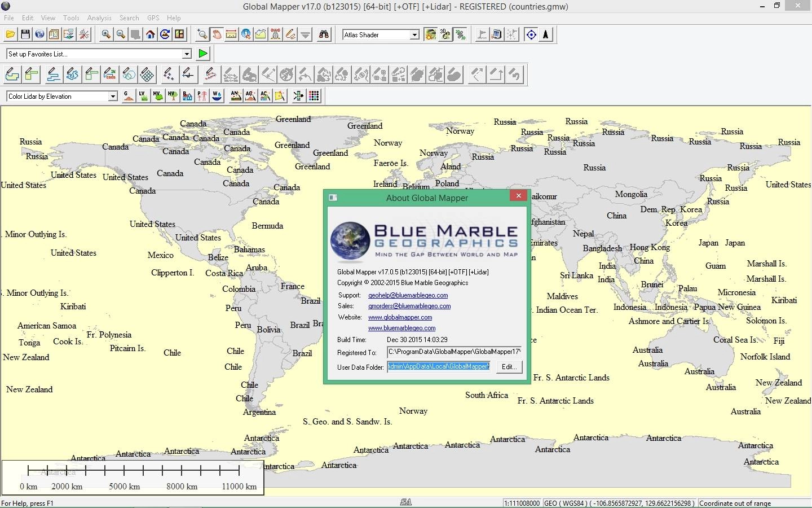Select the View Shed tower tool
812x508 pixels.
[275, 34]
